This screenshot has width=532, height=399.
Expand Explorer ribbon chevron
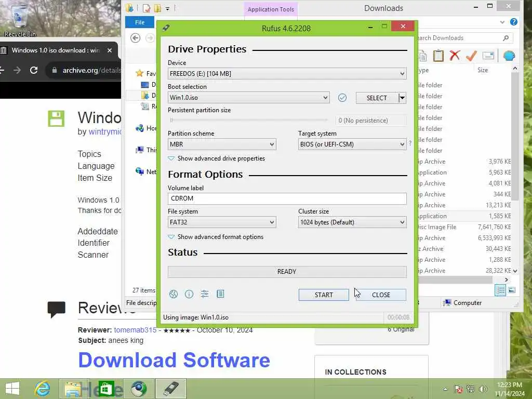(x=502, y=22)
